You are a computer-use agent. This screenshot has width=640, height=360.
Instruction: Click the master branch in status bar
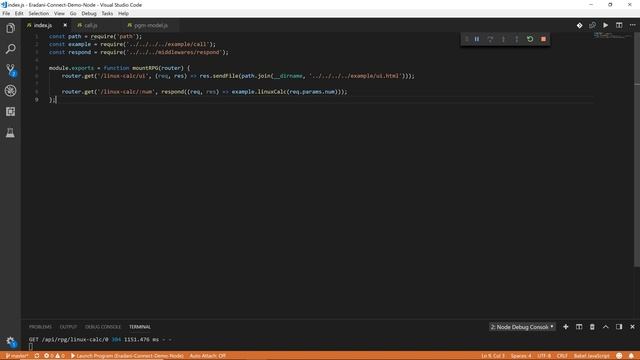pyautogui.click(x=17, y=356)
